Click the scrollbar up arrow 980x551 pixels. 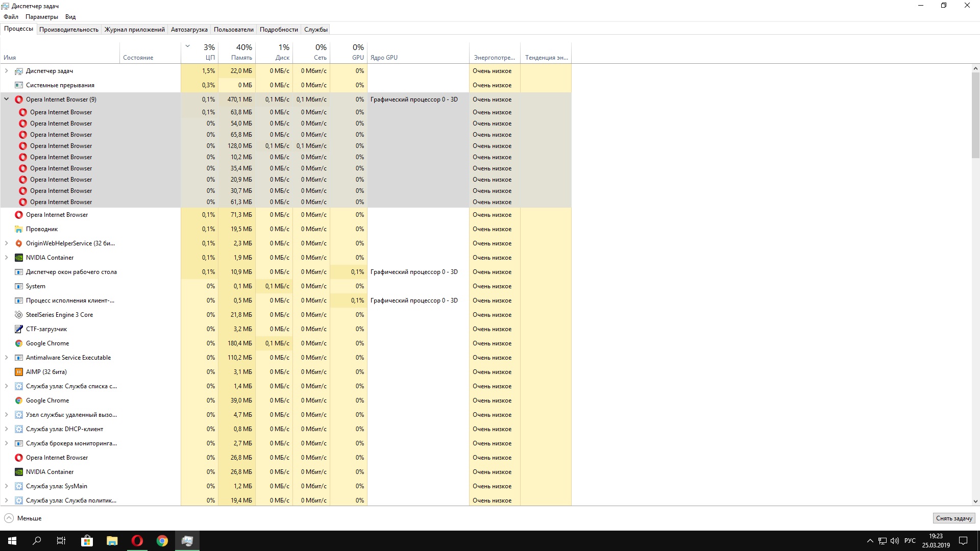click(x=975, y=68)
